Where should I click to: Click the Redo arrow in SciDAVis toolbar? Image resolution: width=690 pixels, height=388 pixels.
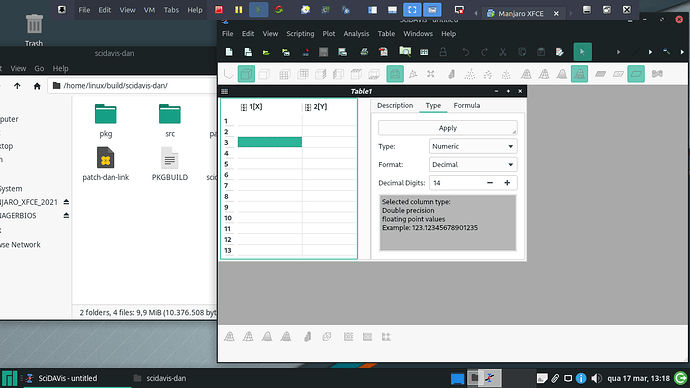[x=484, y=52]
